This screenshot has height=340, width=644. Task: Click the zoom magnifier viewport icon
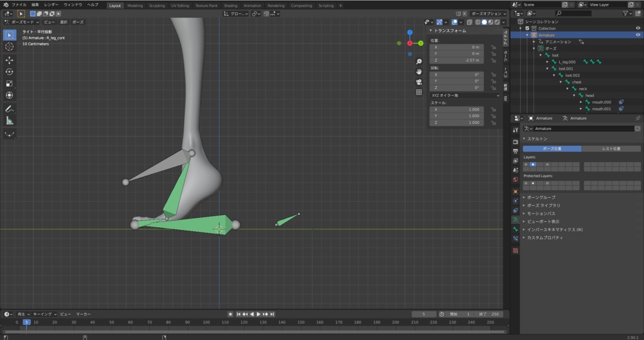click(418, 62)
